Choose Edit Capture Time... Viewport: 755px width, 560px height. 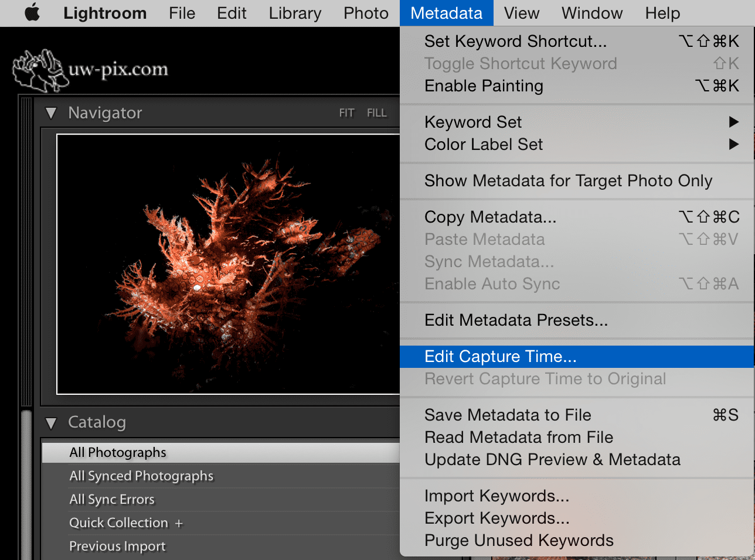(577, 356)
